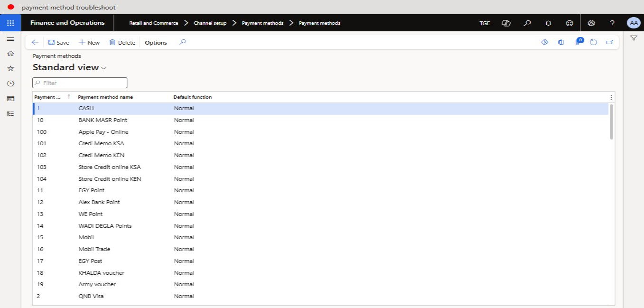Open Favorites star in sidebar
Viewport: 644px width, 308px height.
coord(10,68)
